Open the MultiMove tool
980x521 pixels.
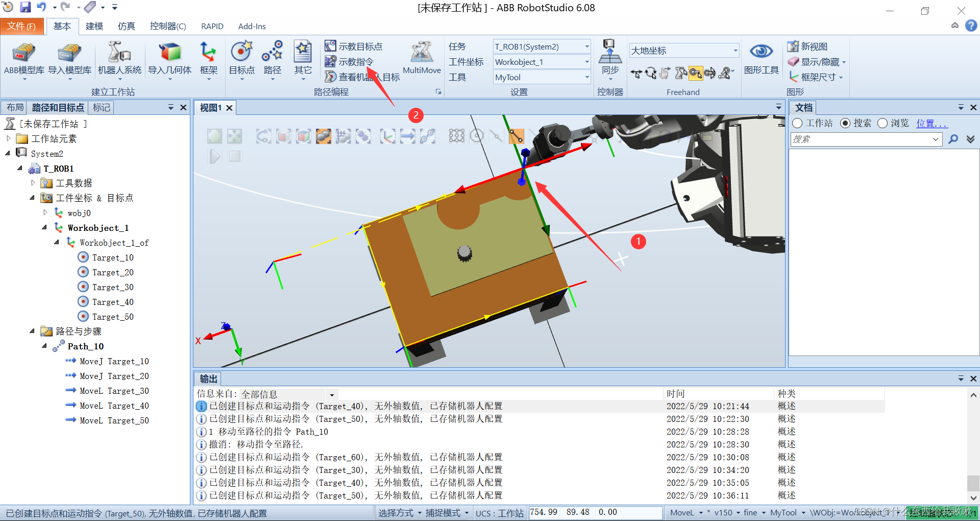pos(422,59)
